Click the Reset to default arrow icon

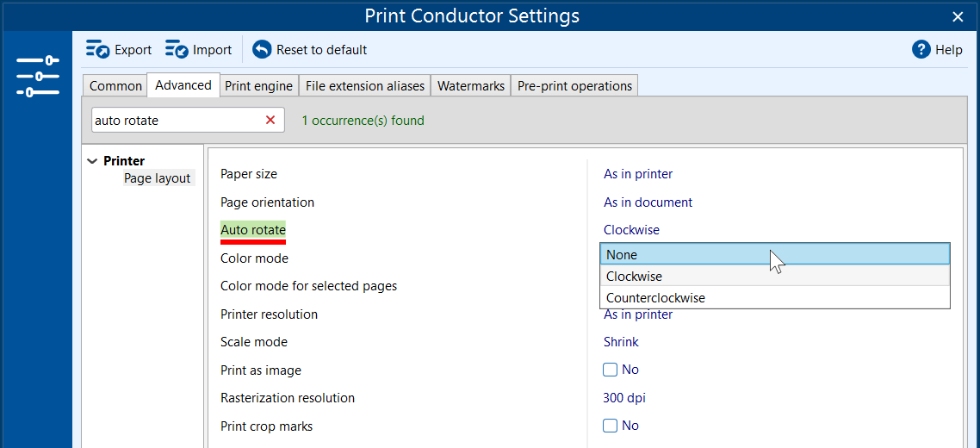262,50
